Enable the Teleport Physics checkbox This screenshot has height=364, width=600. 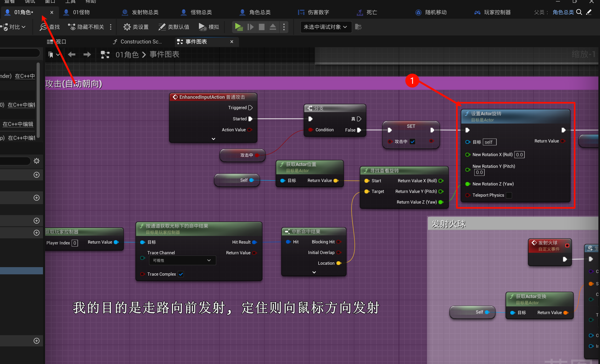tap(509, 195)
